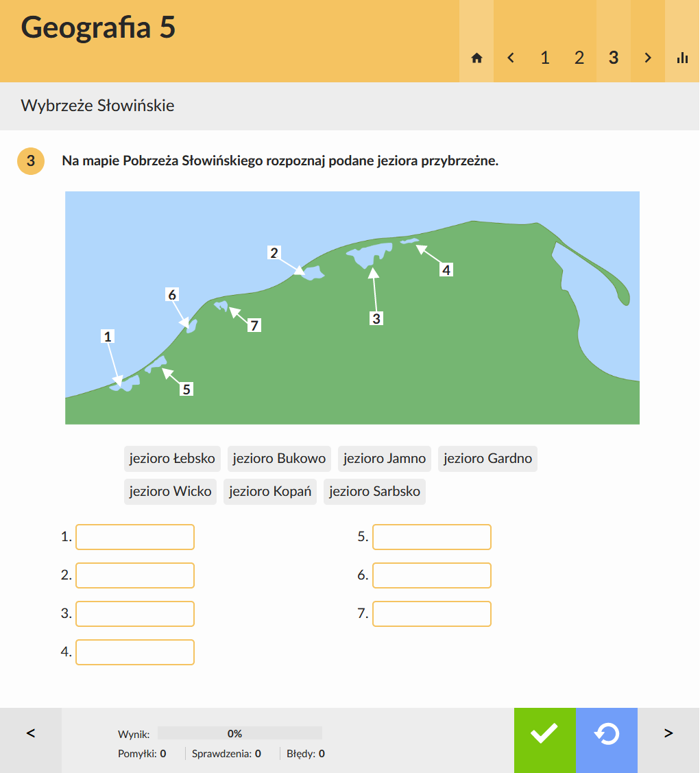Click answer field number 1
This screenshot has width=700, height=773.
point(135,537)
